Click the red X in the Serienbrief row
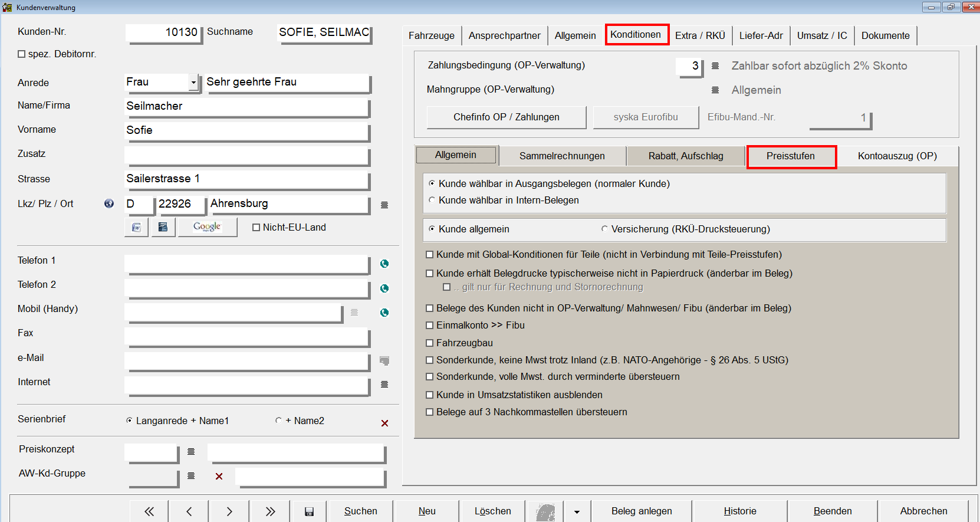Screen dimensions: 980x522 pyautogui.click(x=384, y=423)
